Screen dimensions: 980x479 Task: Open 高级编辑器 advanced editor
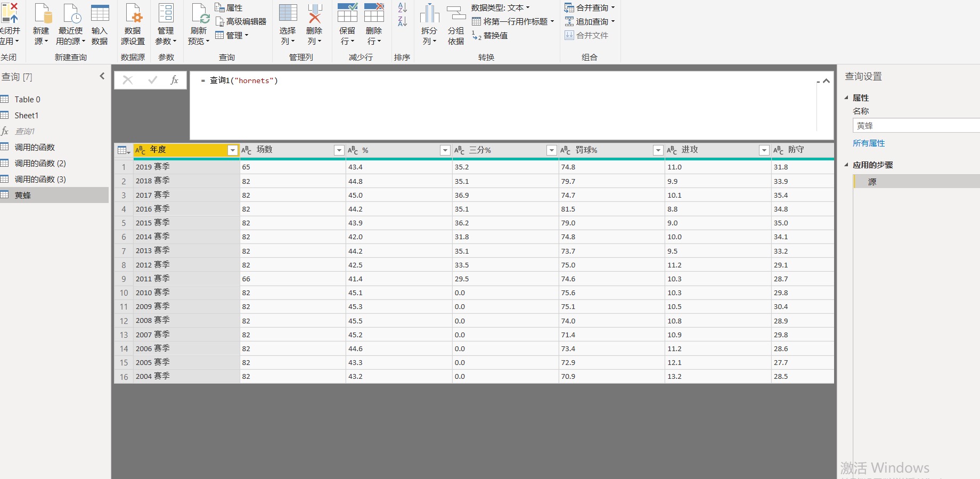pyautogui.click(x=241, y=21)
